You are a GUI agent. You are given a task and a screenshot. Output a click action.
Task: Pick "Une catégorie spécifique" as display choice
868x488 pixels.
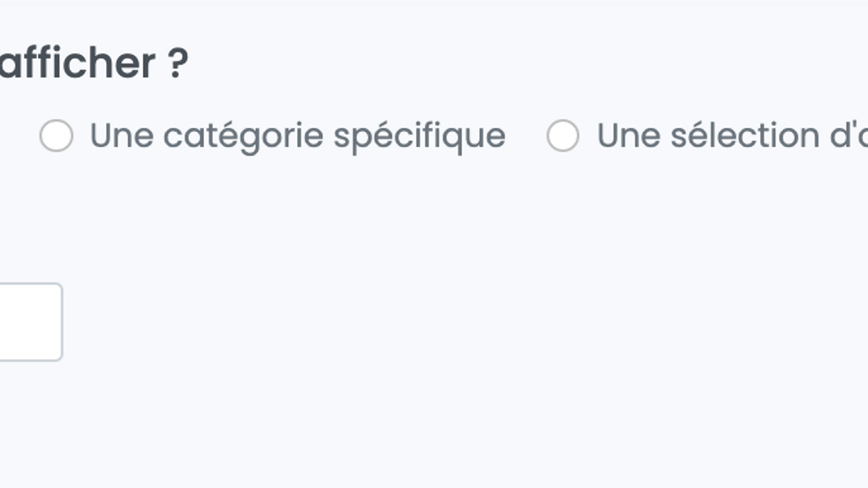coord(56,136)
